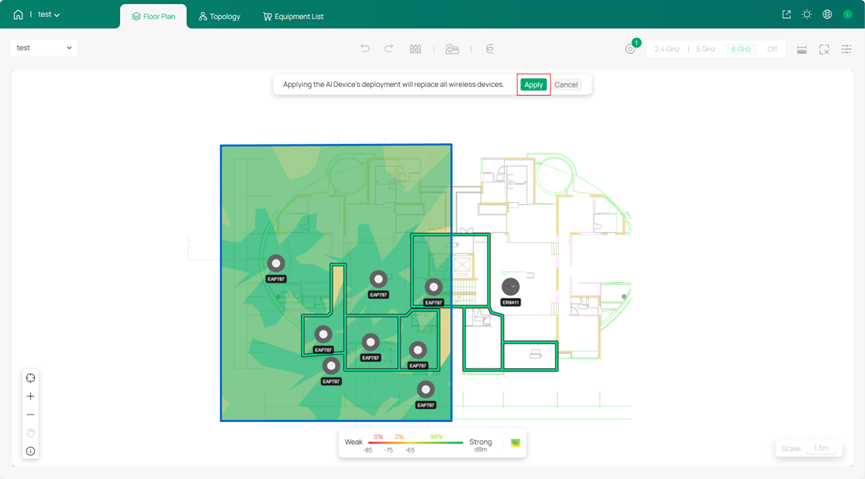Viewport: 865px width, 479px height.
Task: Select the ER8411 router on the map
Action: [x=510, y=287]
